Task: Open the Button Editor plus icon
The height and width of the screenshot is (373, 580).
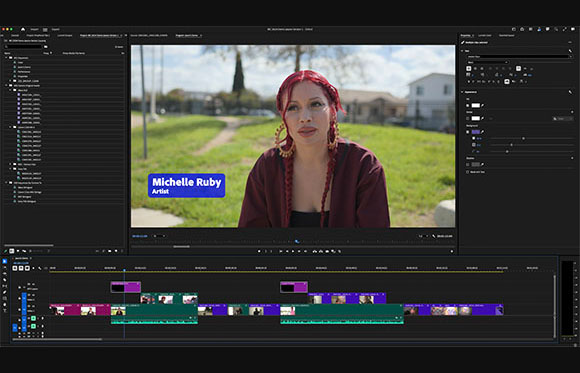Action: pyautogui.click(x=452, y=251)
